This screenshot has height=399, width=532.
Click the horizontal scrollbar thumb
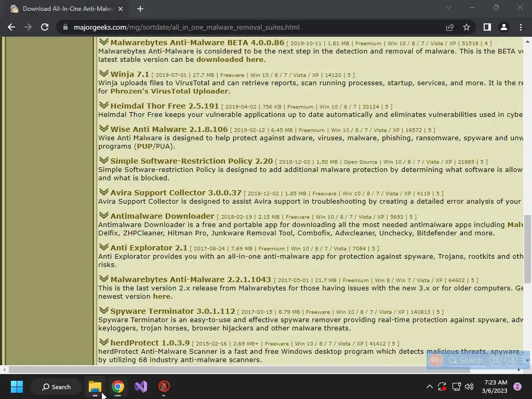click(239, 369)
